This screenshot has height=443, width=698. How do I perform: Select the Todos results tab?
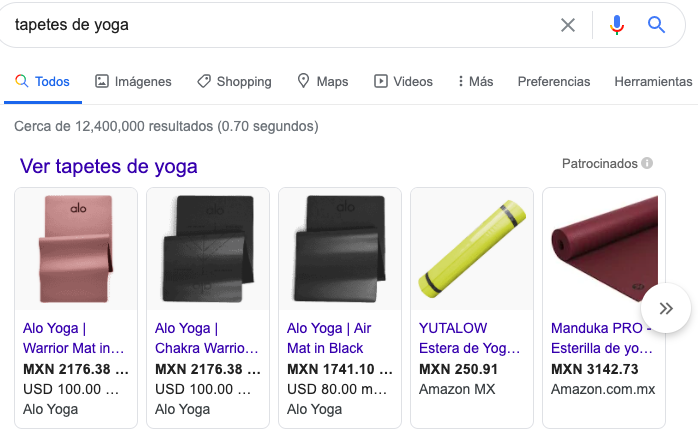click(42, 81)
